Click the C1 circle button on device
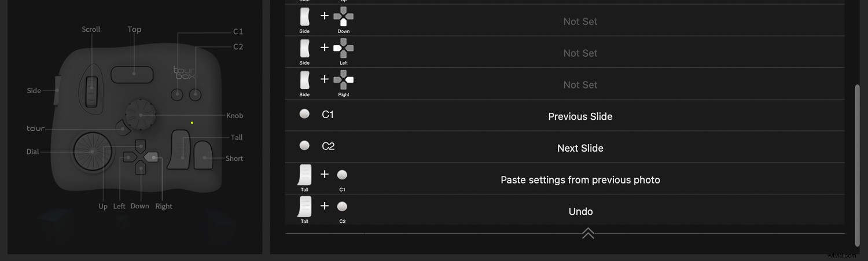Image resolution: width=868 pixels, height=261 pixels. (178, 94)
